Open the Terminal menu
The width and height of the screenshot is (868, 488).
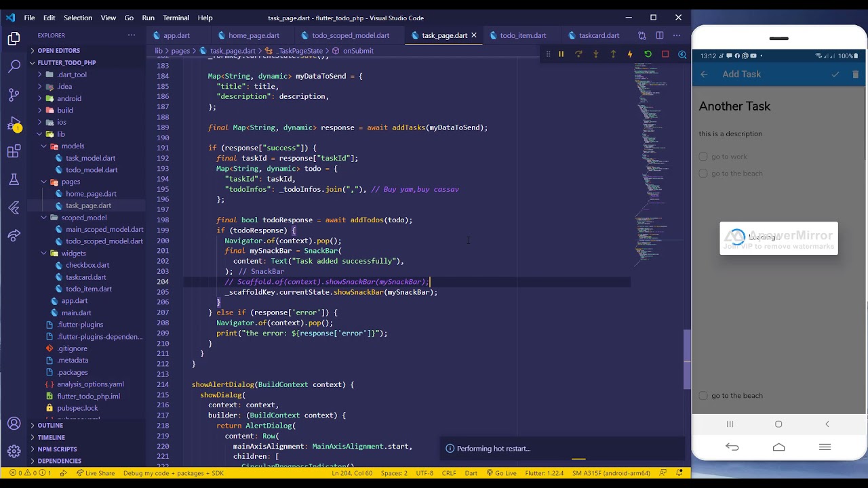(176, 18)
